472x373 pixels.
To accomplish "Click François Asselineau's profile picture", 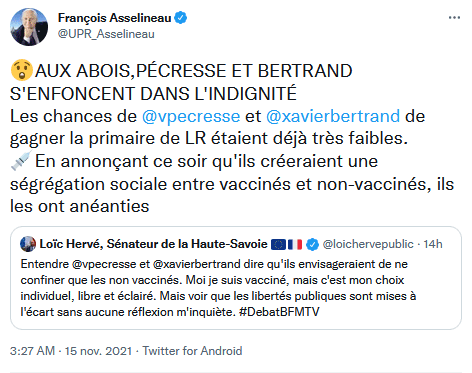I will point(29,27).
